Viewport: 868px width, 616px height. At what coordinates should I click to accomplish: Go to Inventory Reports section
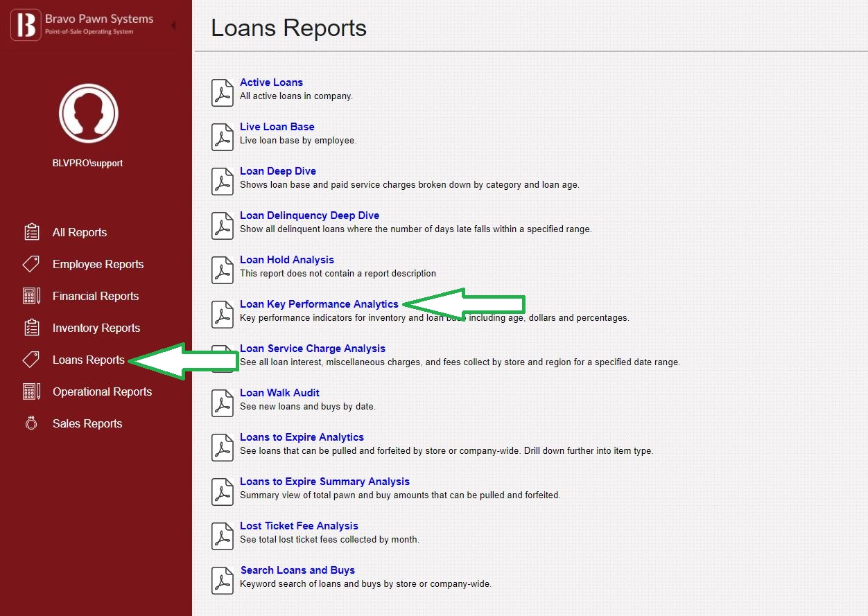pyautogui.click(x=96, y=328)
